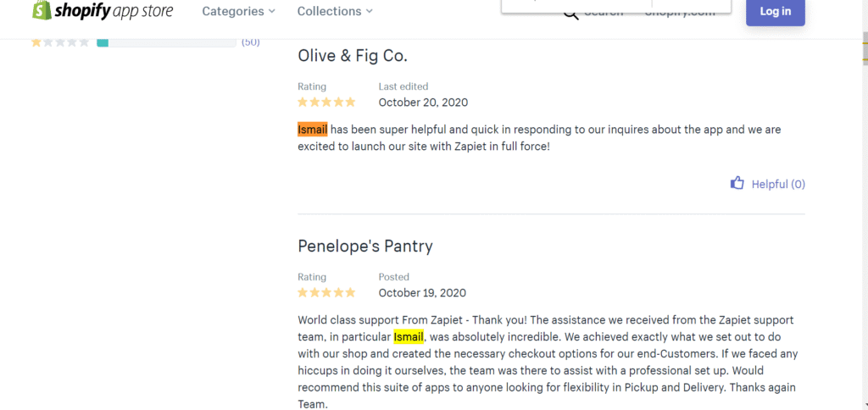Screen dimensions: 868x410
Task: Click the search magnifier icon
Action: 570,13
